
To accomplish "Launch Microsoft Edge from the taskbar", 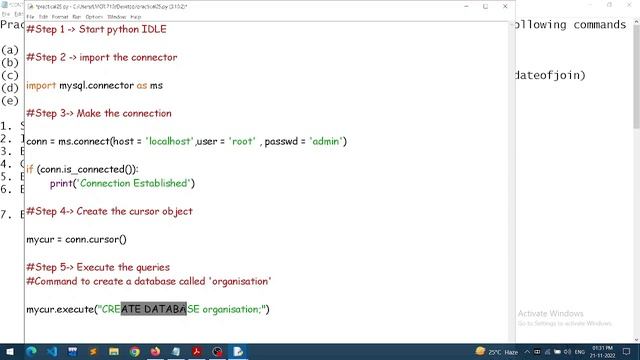I will click(31, 351).
